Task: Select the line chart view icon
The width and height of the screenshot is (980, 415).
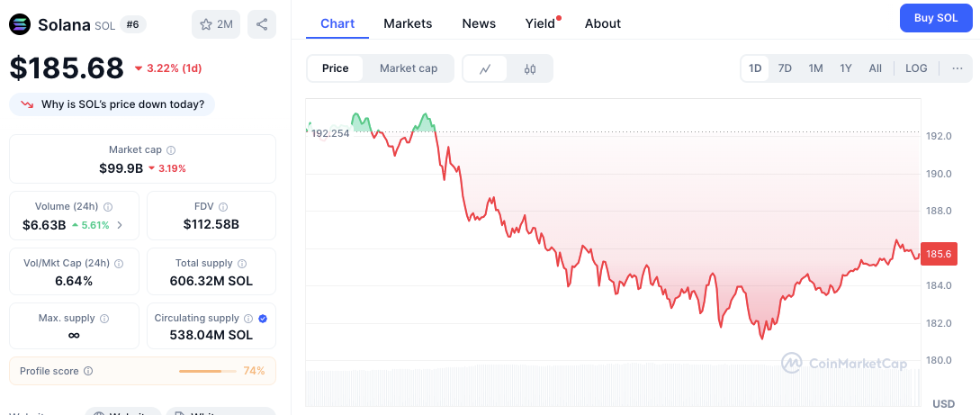Action: [x=485, y=68]
